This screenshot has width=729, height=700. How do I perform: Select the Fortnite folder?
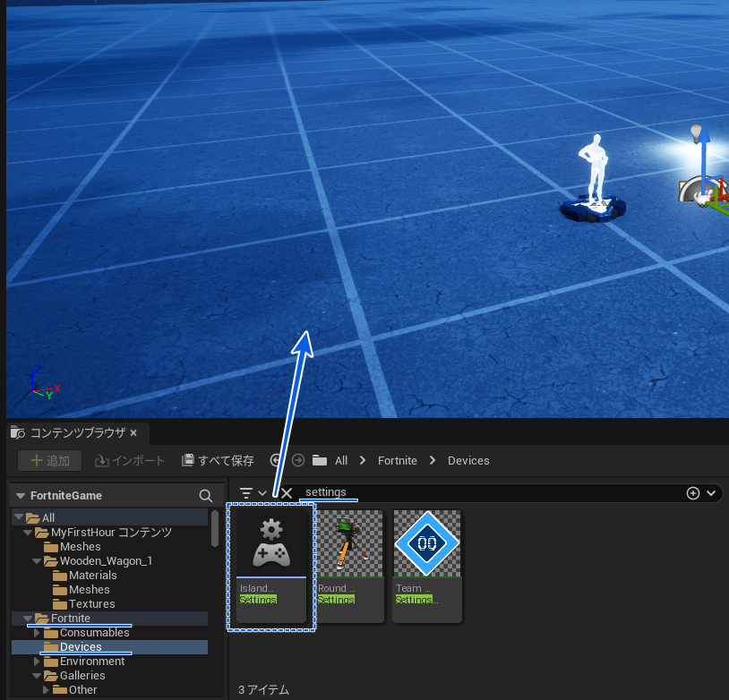[x=110, y=619]
